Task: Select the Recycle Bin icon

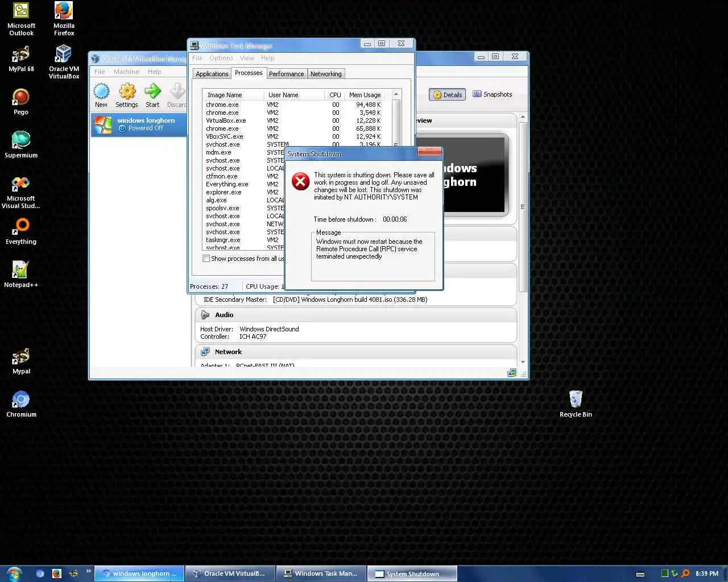Action: pos(576,404)
